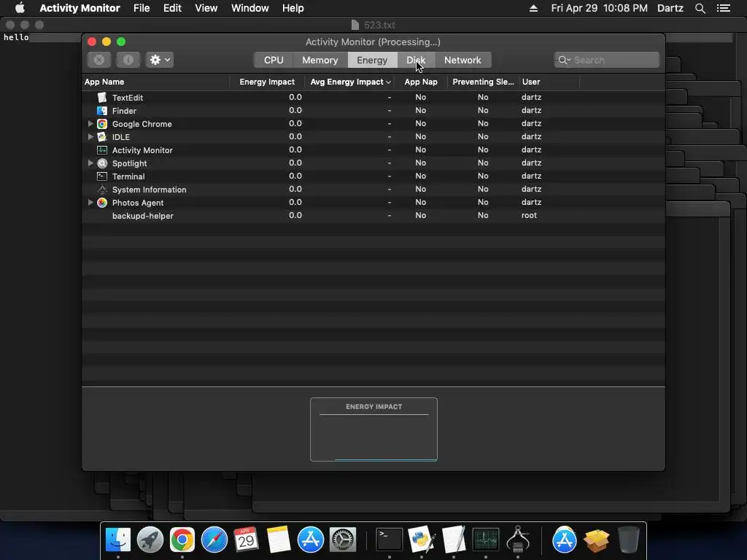
Task: Click the eject icon in menu bar
Action: [x=533, y=8]
